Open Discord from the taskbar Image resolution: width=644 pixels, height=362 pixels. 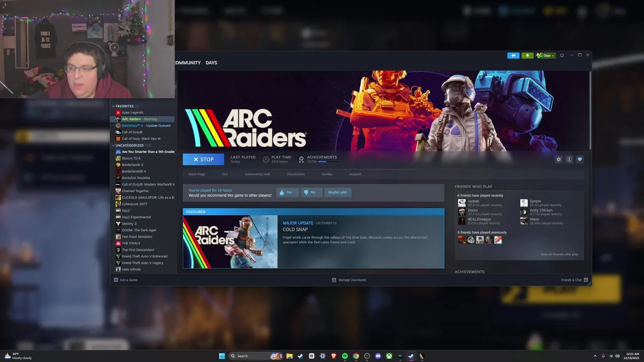[378, 356]
